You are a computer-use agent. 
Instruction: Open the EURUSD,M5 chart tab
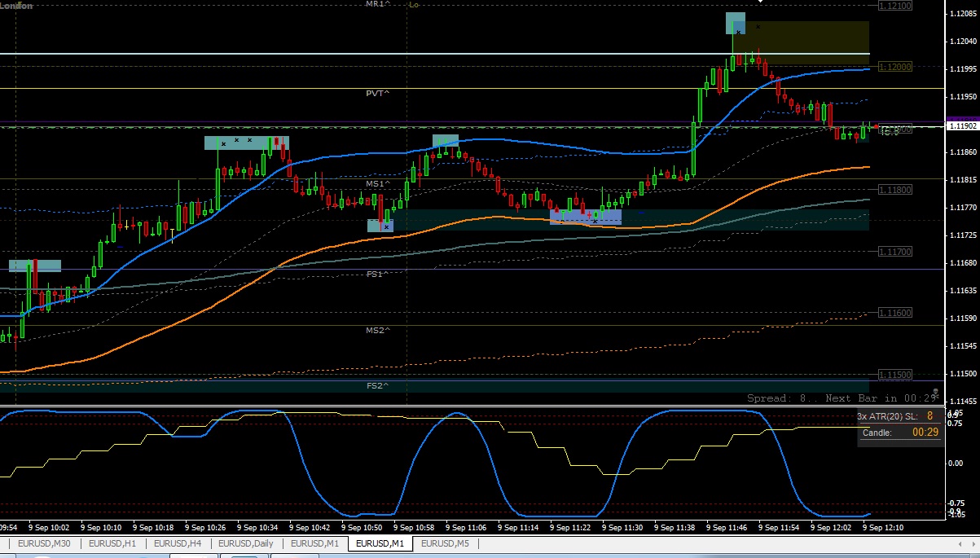coord(445,543)
